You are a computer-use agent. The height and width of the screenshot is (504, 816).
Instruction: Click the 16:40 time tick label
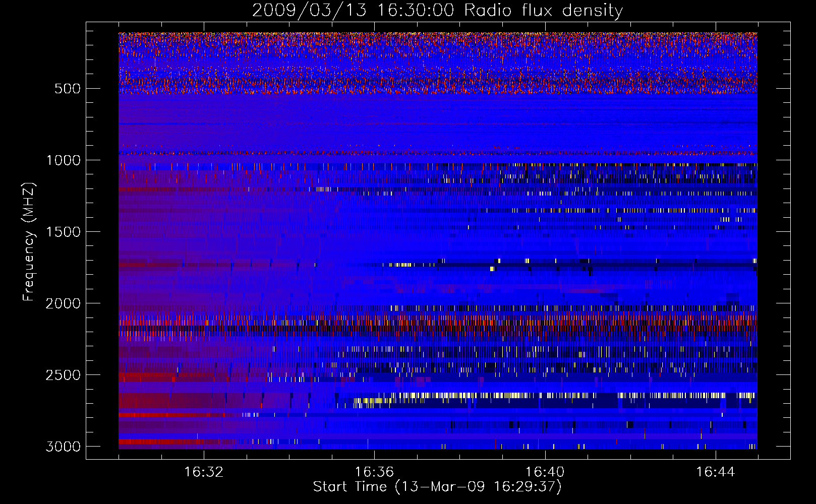coord(545,472)
